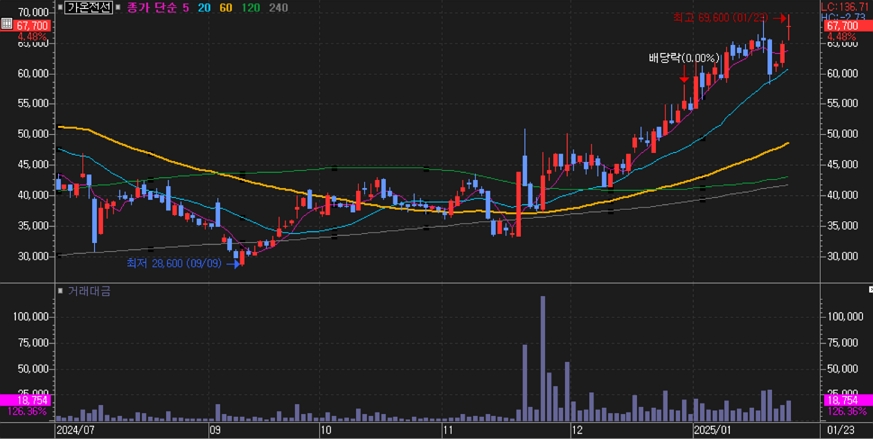
Task: Click the LC:136.71 value
Action: pyautogui.click(x=845, y=7)
